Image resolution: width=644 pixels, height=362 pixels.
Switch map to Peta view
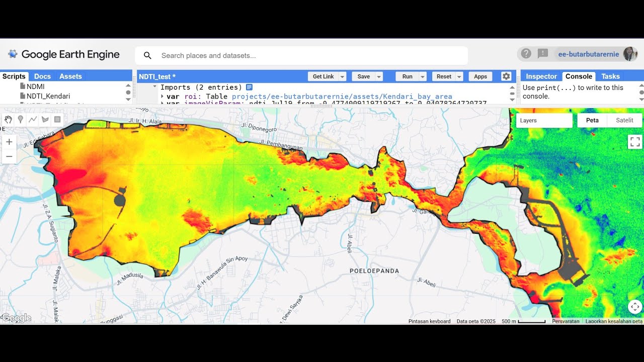coord(592,121)
